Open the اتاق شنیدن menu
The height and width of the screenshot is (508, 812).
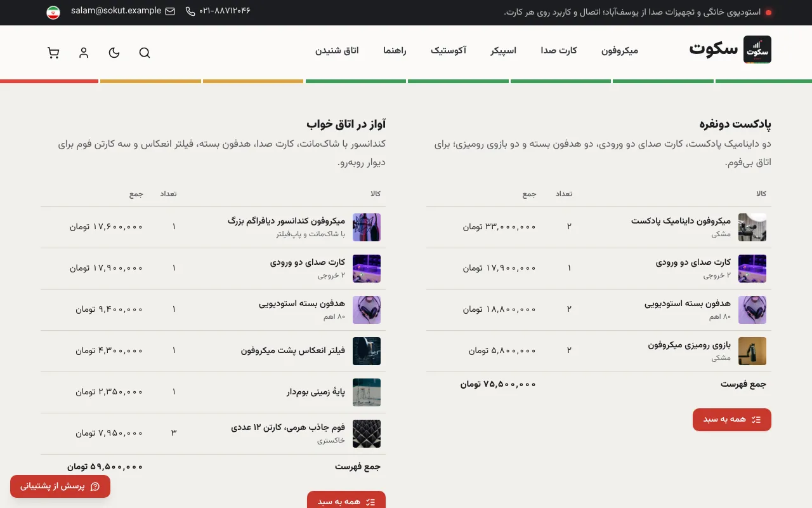pyautogui.click(x=337, y=50)
